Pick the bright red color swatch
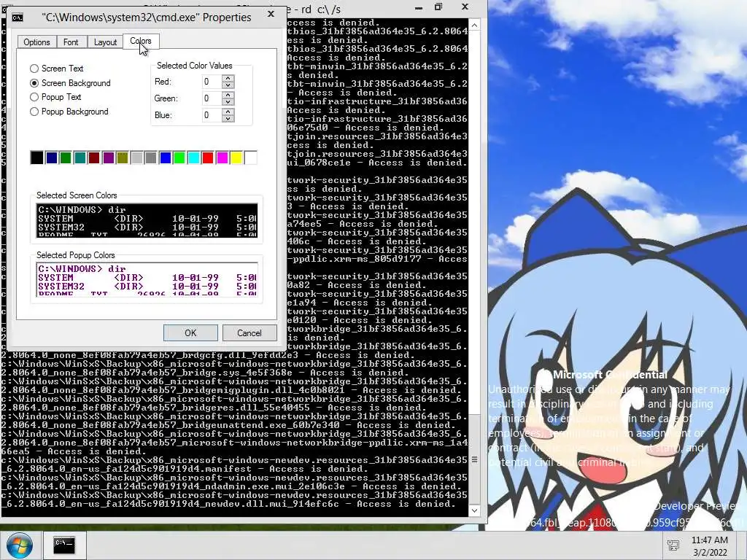This screenshot has width=747, height=560. (208, 157)
